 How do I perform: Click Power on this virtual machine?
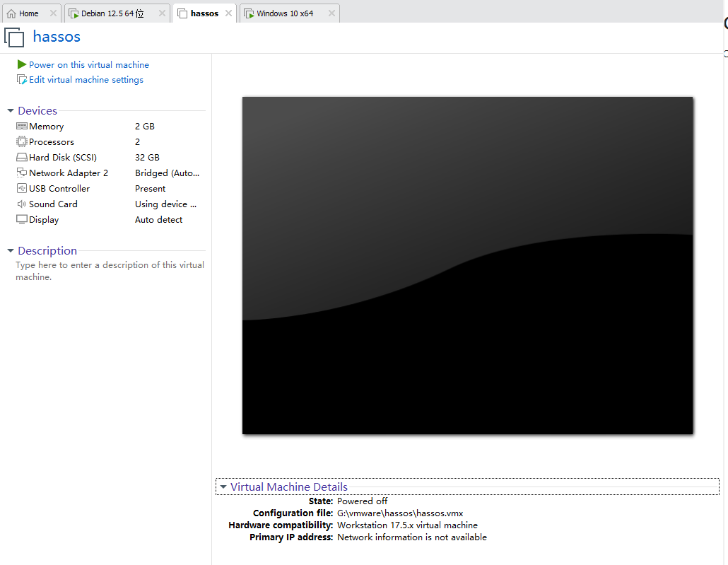(x=88, y=64)
